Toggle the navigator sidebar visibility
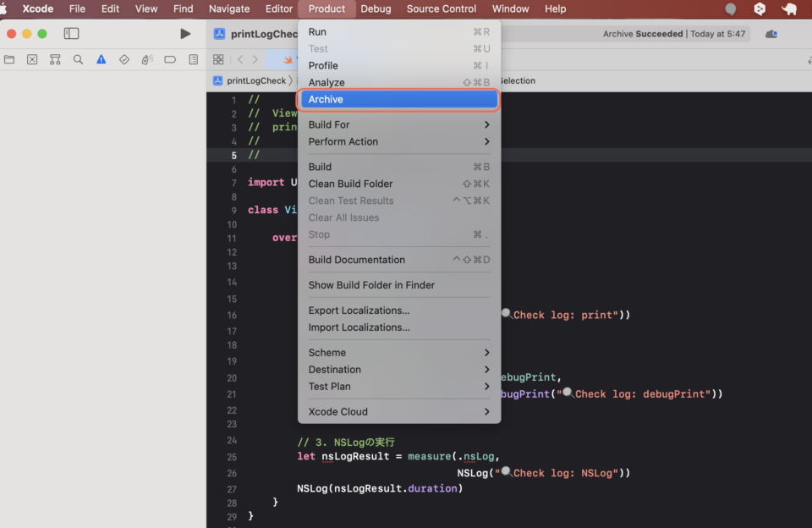The height and width of the screenshot is (528, 812). click(71, 33)
